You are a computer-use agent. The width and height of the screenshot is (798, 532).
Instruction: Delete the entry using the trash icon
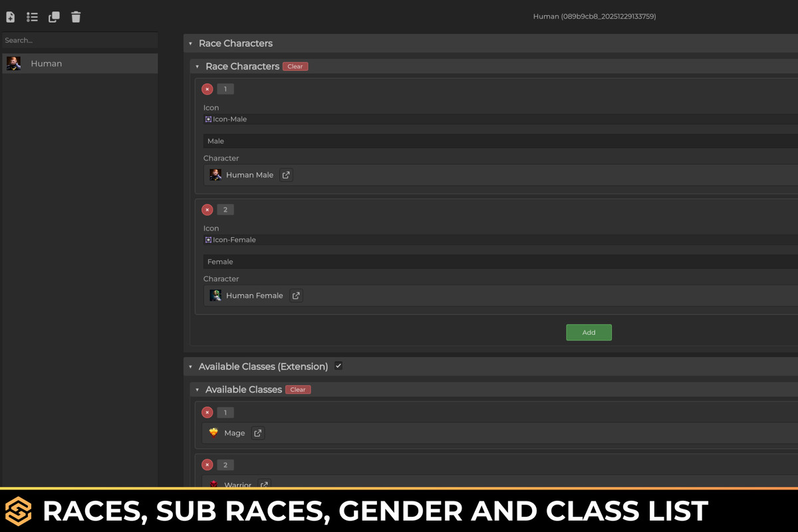76,17
